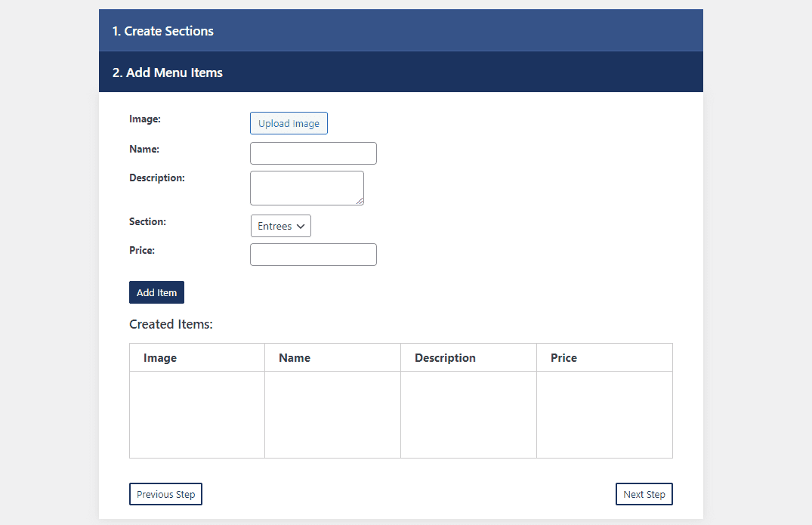Click the Upload Image button
This screenshot has width=812, height=525.
tap(289, 122)
